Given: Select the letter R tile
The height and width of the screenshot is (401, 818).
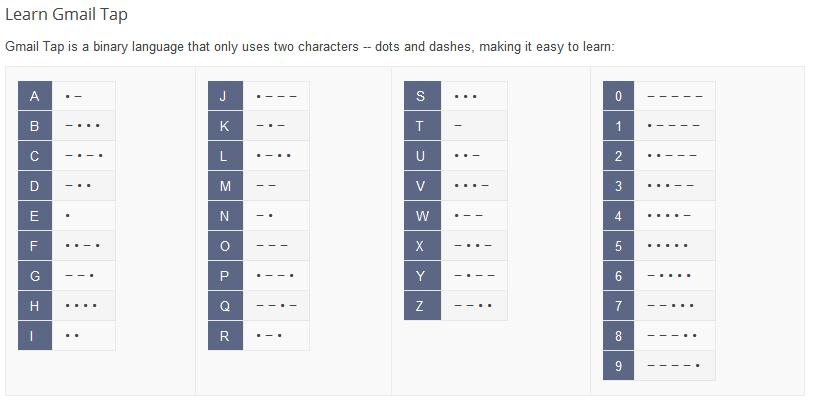Looking at the screenshot, I should [x=225, y=336].
